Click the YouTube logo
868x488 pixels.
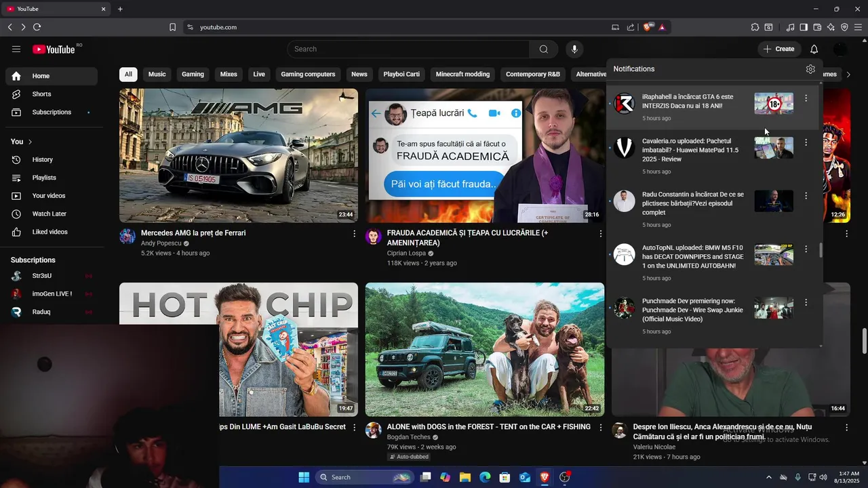54,49
